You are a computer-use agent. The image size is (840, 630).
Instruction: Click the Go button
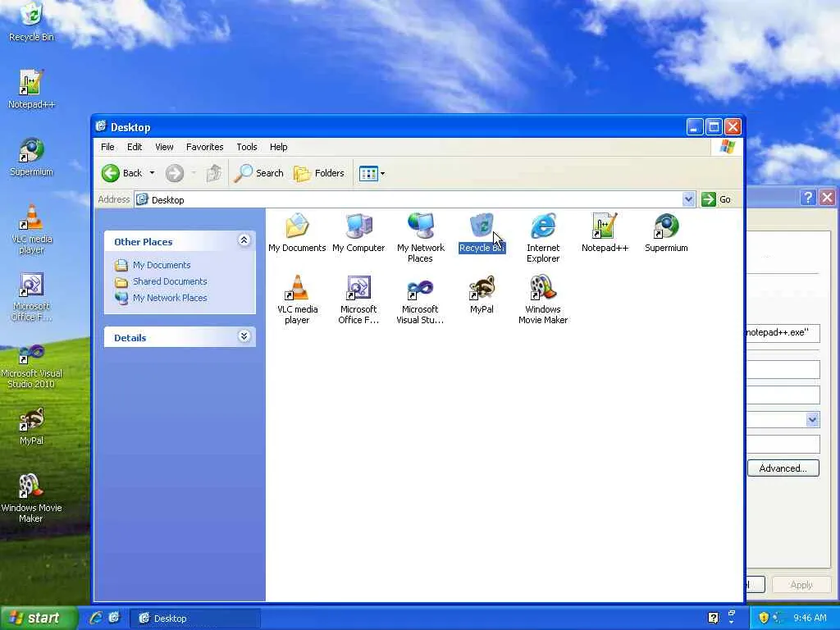tap(717, 199)
